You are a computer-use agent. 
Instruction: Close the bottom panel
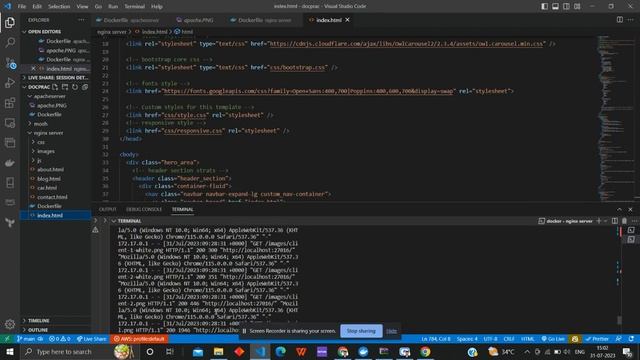tap(630, 209)
